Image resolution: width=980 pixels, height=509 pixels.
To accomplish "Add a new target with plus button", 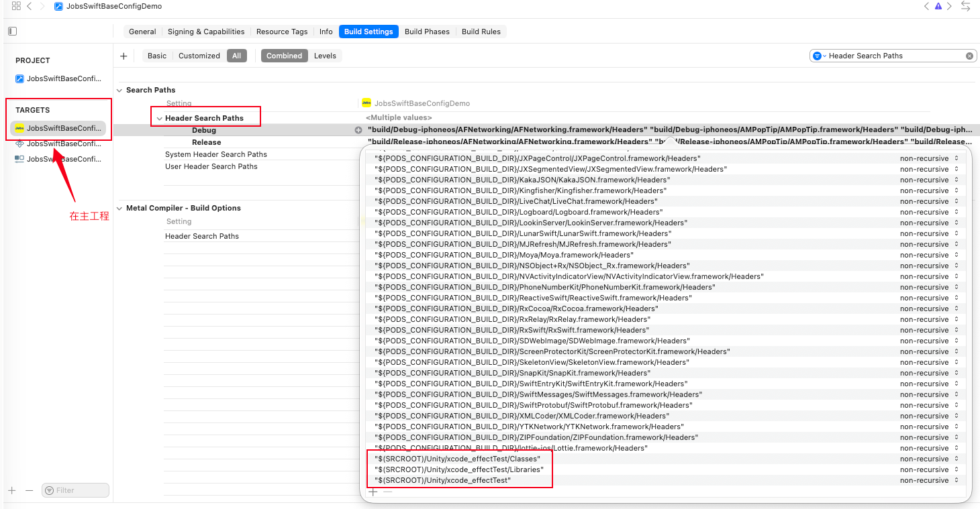I will (12, 490).
